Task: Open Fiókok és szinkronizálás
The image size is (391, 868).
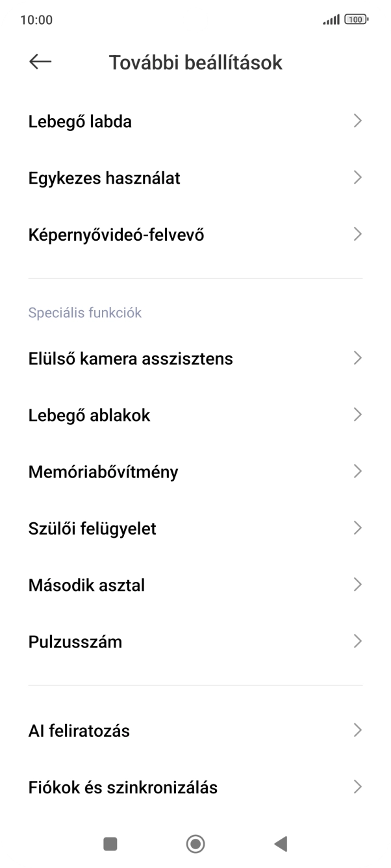Action: 123,787
